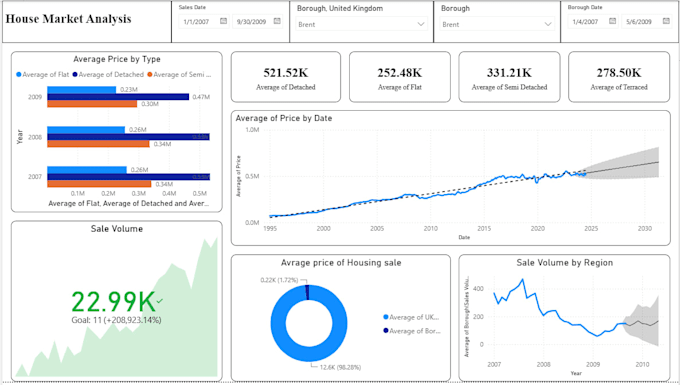The width and height of the screenshot is (680, 385).
Task: Open calendar picker for Sales Date end
Action: (277, 21)
